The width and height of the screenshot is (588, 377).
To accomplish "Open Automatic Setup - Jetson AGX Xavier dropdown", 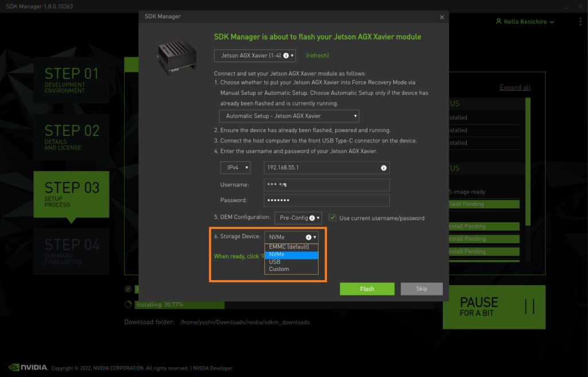I will 289,116.
